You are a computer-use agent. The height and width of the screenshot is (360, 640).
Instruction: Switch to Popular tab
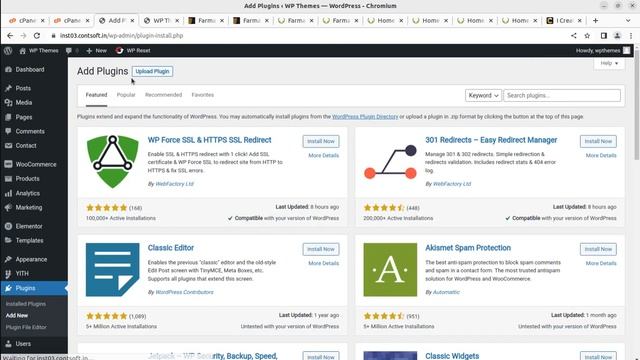(126, 95)
